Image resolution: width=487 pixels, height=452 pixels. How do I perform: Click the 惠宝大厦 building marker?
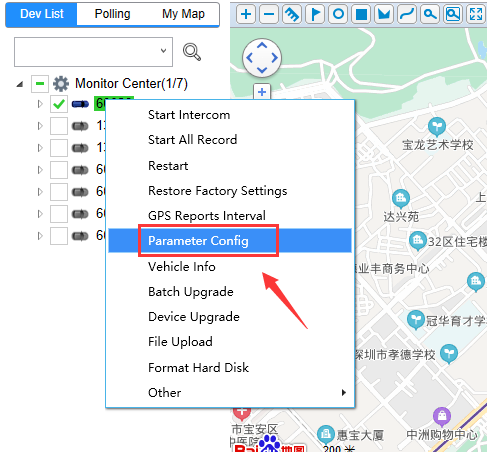326,434
